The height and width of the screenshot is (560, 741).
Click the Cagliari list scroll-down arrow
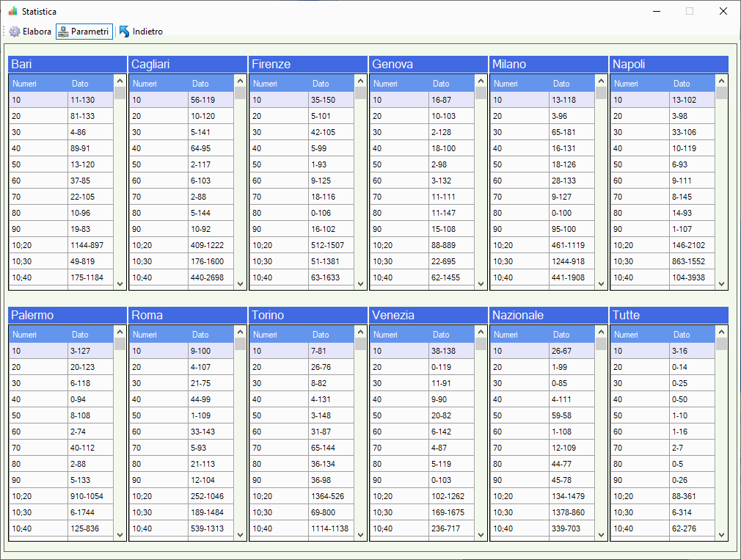(240, 284)
